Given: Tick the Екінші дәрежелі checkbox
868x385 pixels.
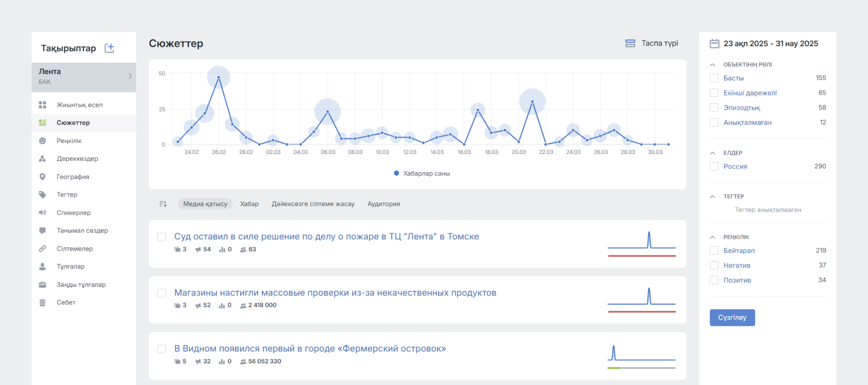Looking at the screenshot, I should coord(714,93).
